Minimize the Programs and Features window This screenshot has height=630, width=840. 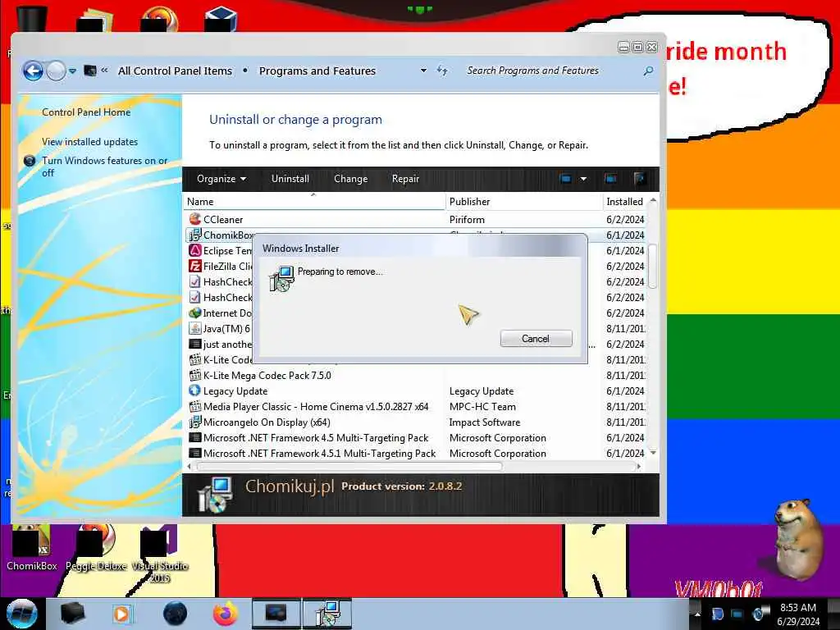click(623, 47)
